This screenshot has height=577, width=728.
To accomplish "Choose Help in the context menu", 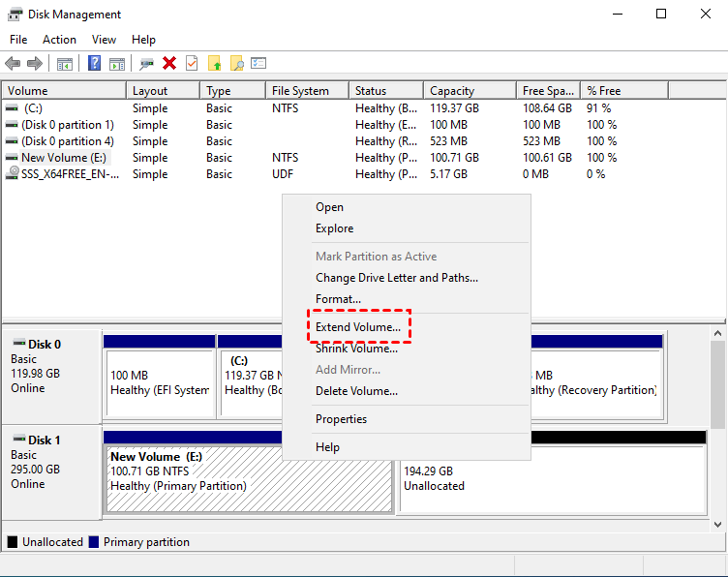I will pyautogui.click(x=407, y=447).
